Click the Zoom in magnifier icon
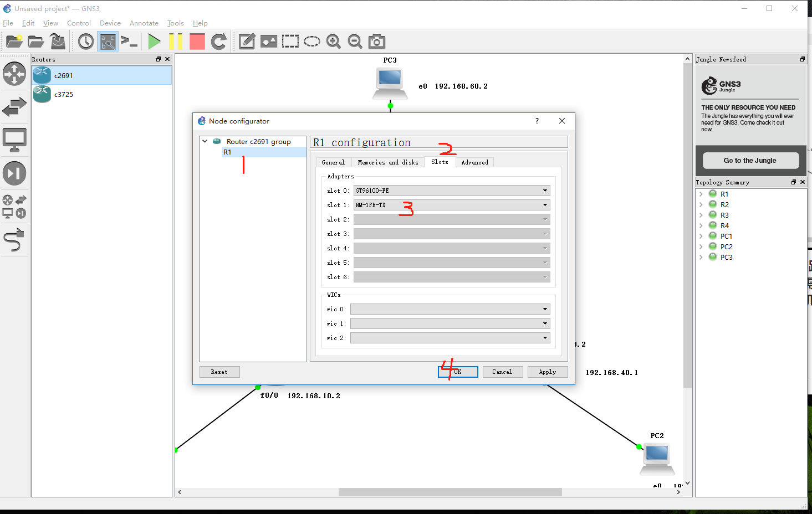The width and height of the screenshot is (812, 514). pos(334,42)
